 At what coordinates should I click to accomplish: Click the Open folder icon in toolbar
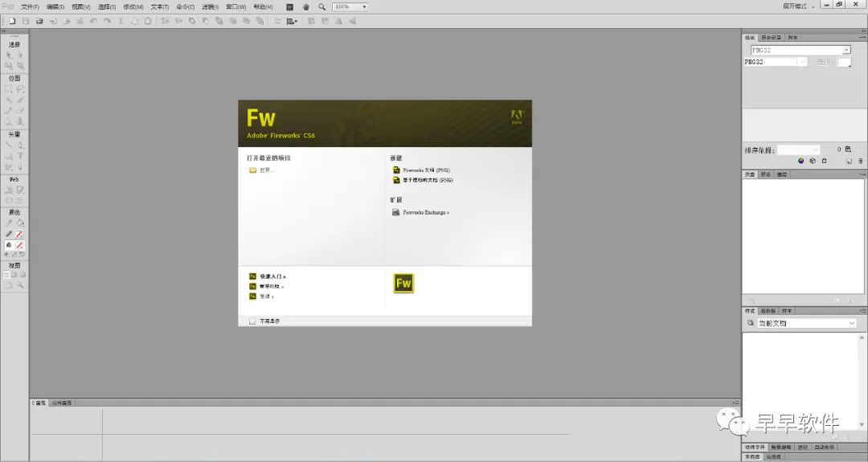(39, 21)
